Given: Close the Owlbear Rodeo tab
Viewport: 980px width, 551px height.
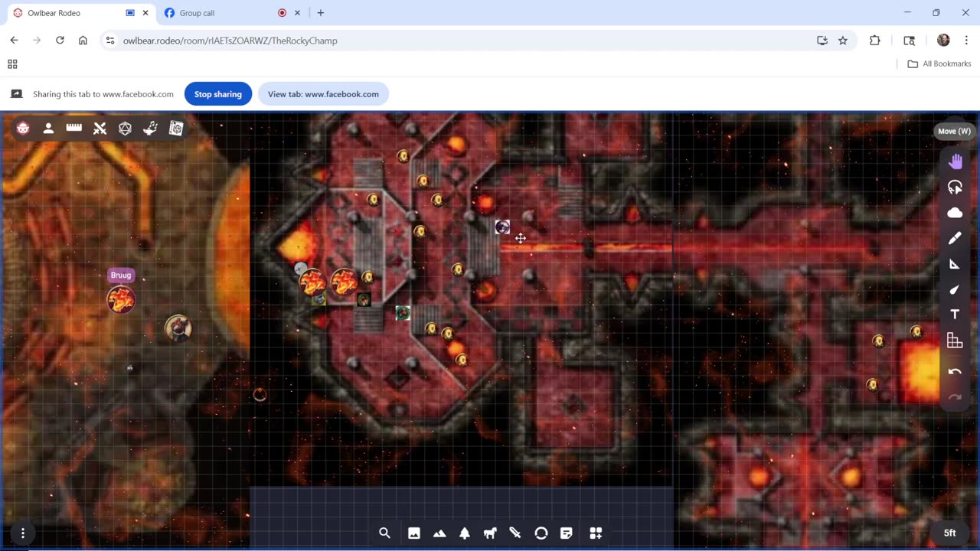Looking at the screenshot, I should click(x=145, y=13).
